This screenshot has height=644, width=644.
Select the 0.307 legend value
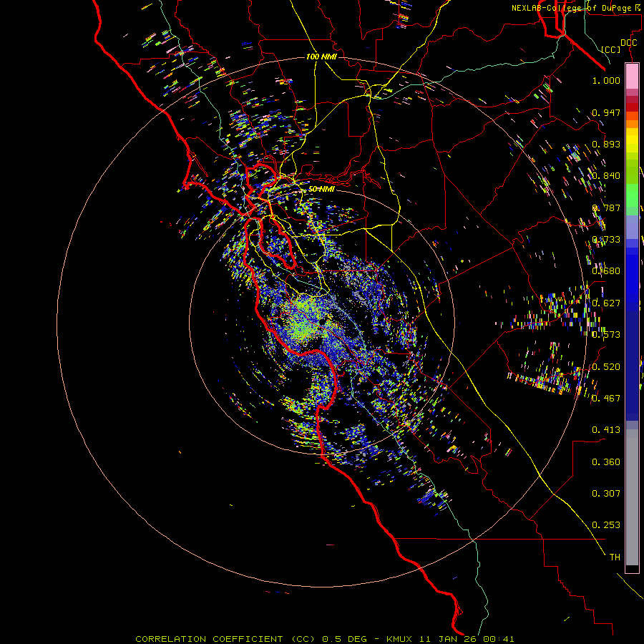606,494
